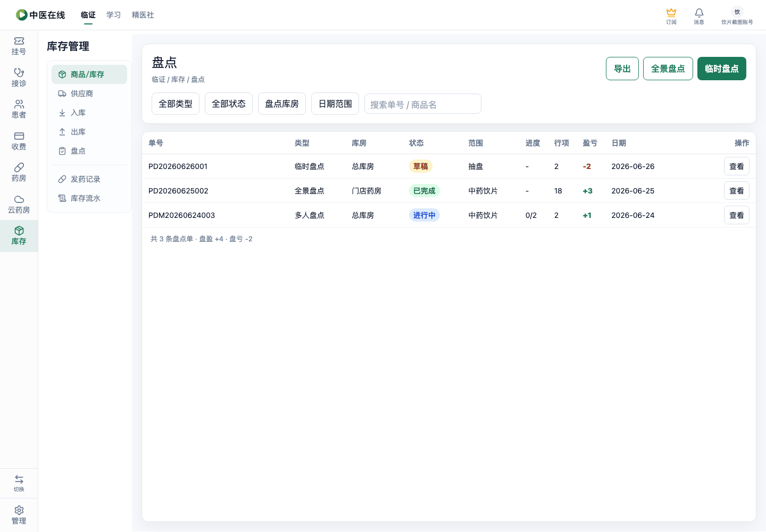Click the 草稿 status badge
The image size is (766, 532).
pyautogui.click(x=421, y=166)
